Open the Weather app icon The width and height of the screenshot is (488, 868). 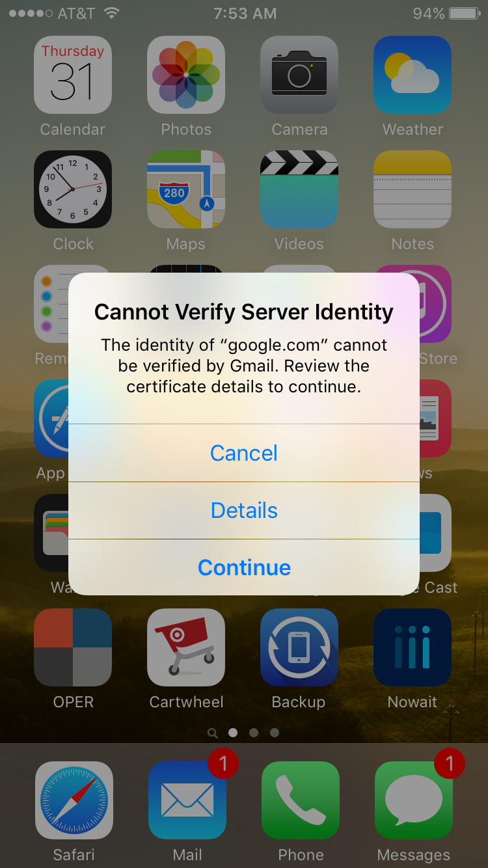pyautogui.click(x=413, y=75)
